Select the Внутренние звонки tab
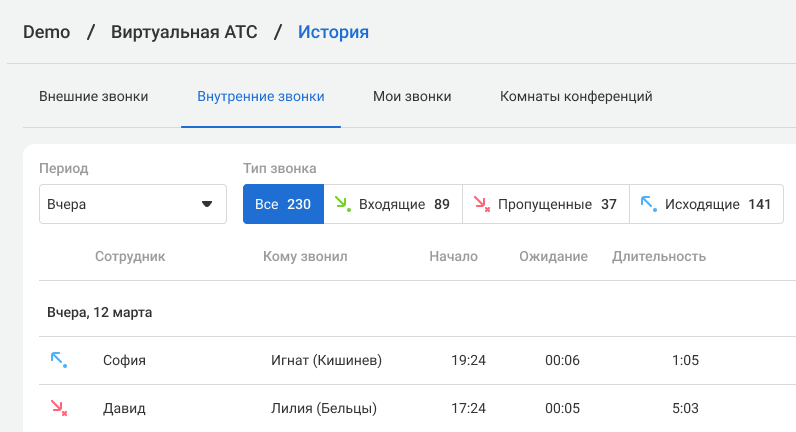Screen dimensions: 796x432 pyautogui.click(x=261, y=97)
